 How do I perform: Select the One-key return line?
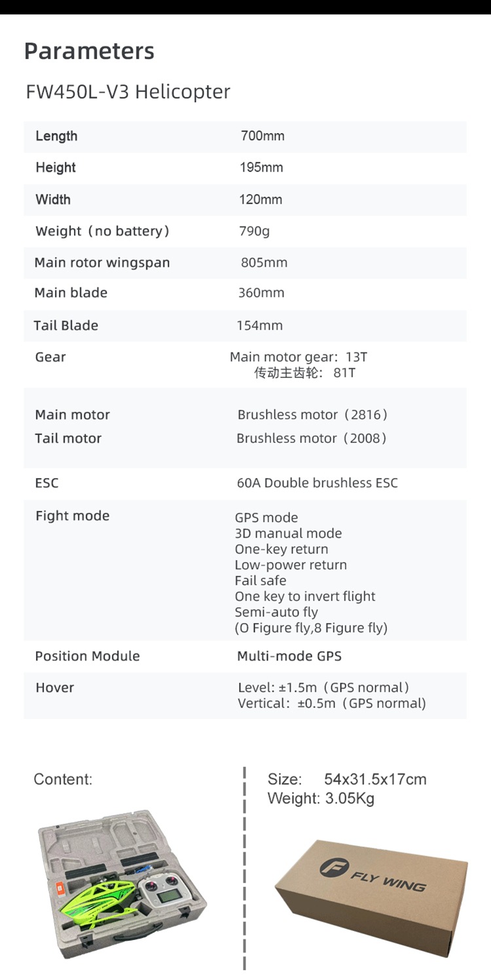point(282,549)
